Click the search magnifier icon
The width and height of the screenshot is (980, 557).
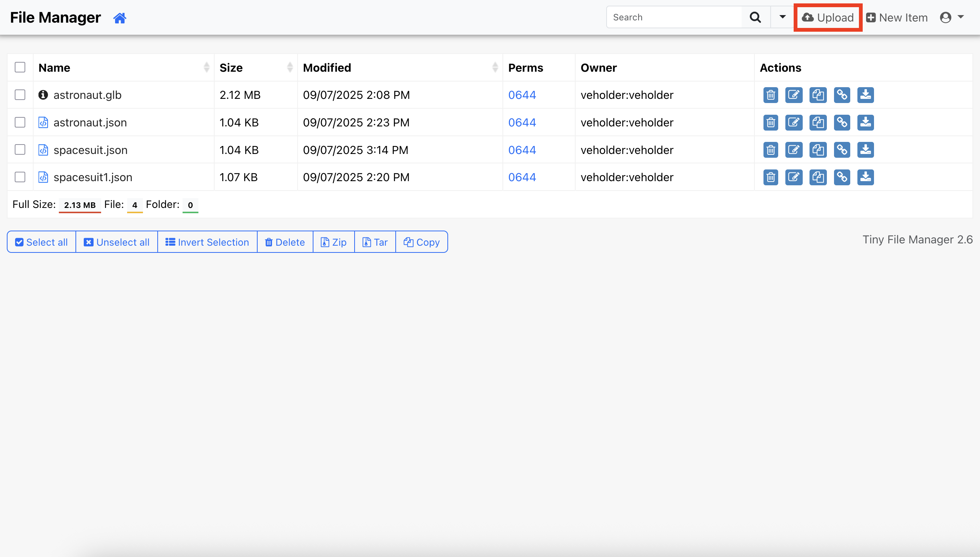(755, 17)
